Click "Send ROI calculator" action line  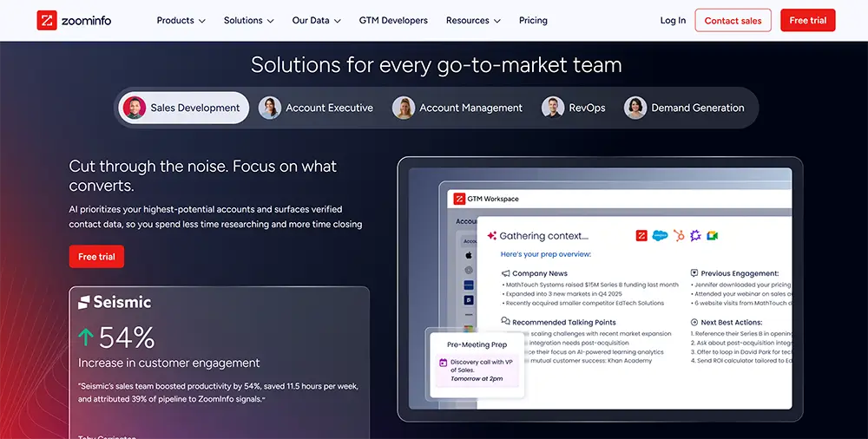741,360
